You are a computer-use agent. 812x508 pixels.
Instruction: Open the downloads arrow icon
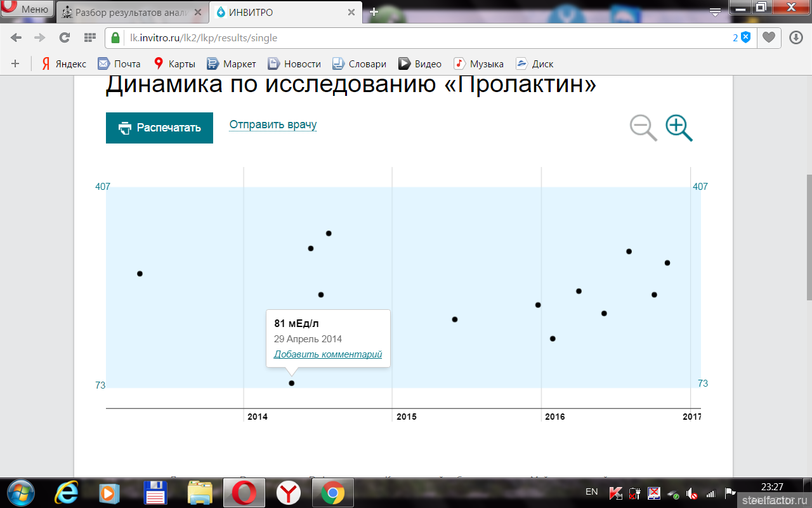(796, 38)
